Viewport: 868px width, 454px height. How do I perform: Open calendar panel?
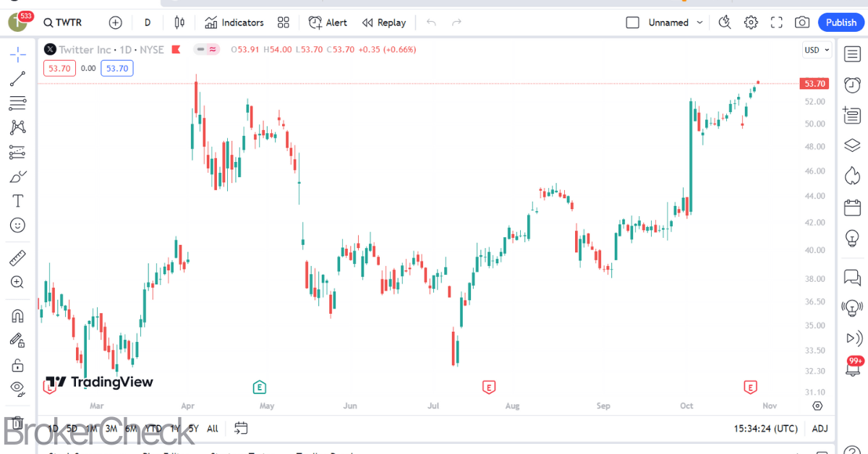pos(852,207)
